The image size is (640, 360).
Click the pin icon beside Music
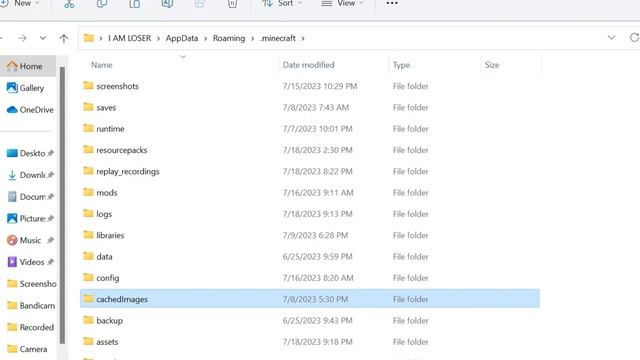[x=50, y=240]
